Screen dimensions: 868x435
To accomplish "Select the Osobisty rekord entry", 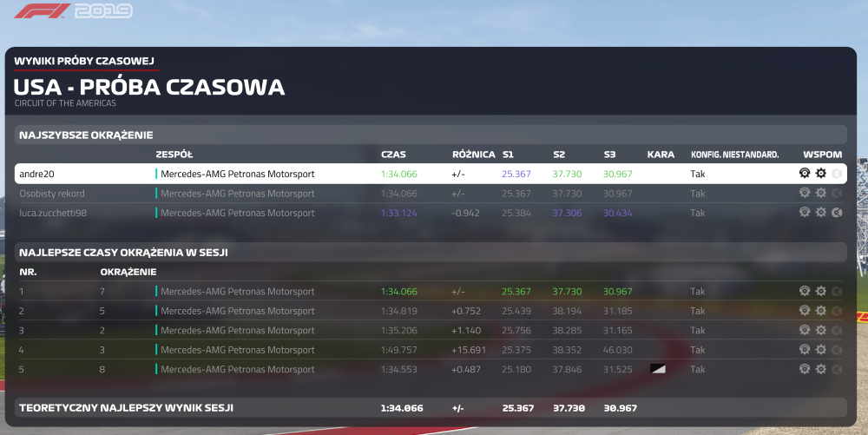I will [x=52, y=194].
